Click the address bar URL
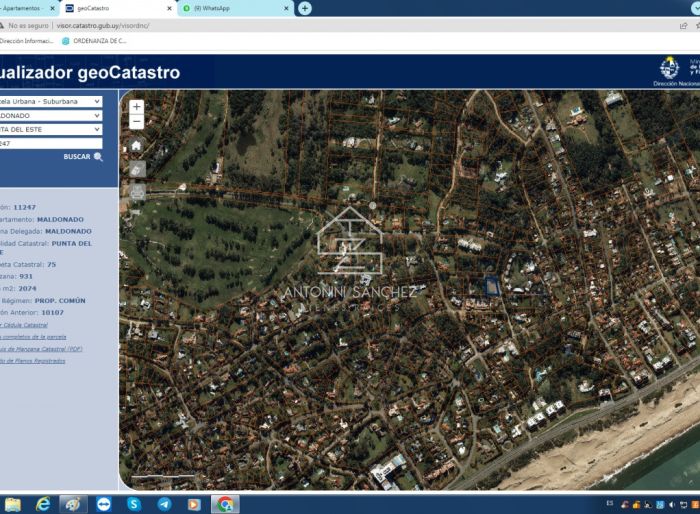 click(x=103, y=26)
